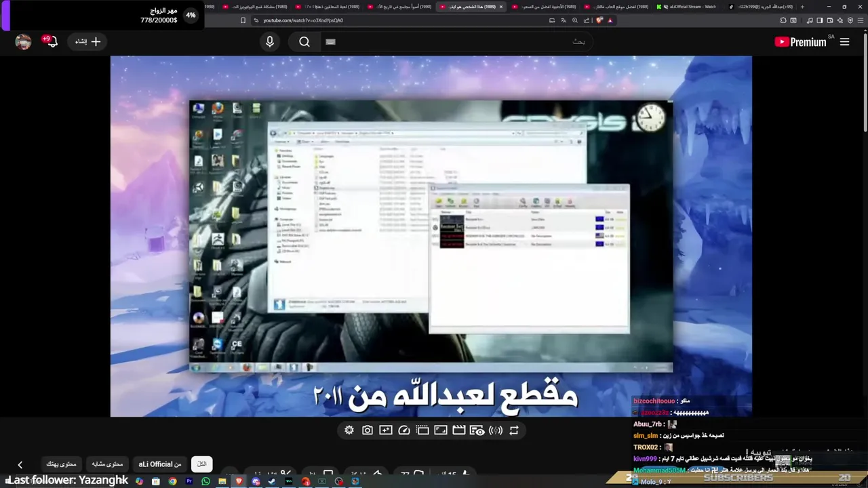Click the bookmark icon in address bar
868x488 pixels.
(243, 20)
